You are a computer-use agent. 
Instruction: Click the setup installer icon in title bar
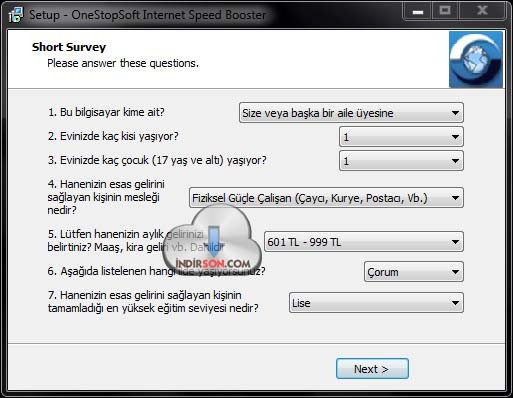(16, 14)
